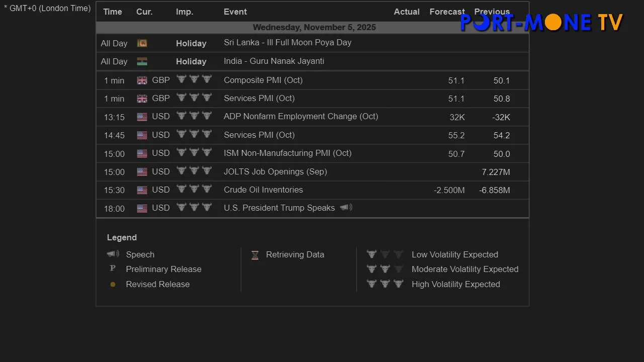Click the Legend heading
This screenshot has height=362, width=644.
pyautogui.click(x=122, y=237)
